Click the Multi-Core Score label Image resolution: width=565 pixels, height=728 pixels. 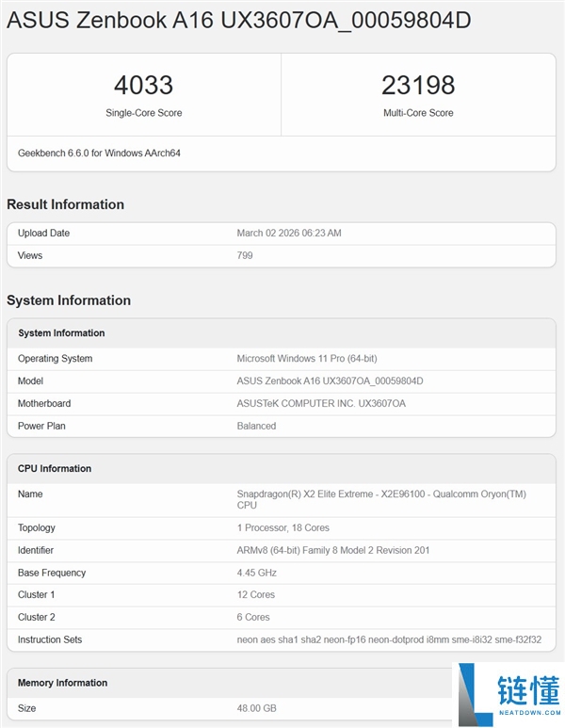[418, 113]
